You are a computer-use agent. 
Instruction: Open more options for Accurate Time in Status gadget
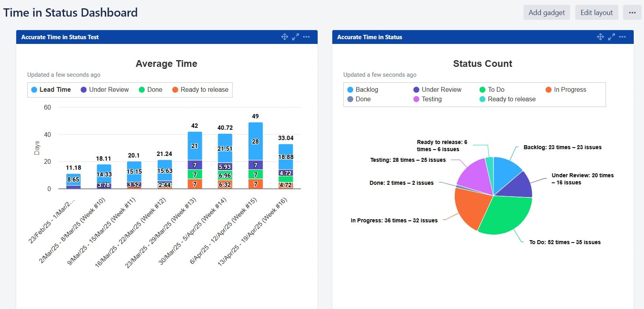coord(623,37)
